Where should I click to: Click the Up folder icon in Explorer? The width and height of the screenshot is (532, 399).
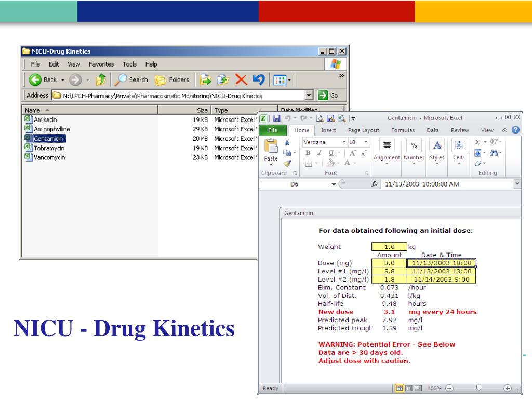tap(101, 79)
